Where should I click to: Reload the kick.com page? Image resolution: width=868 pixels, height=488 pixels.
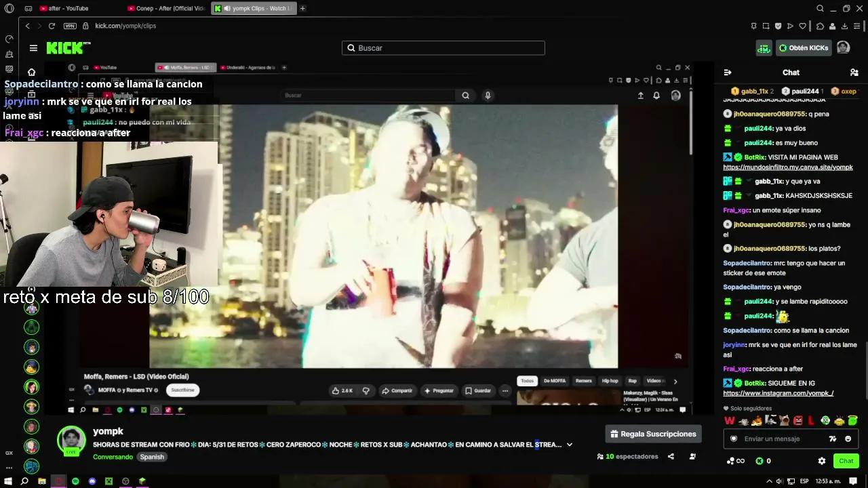[x=52, y=26]
